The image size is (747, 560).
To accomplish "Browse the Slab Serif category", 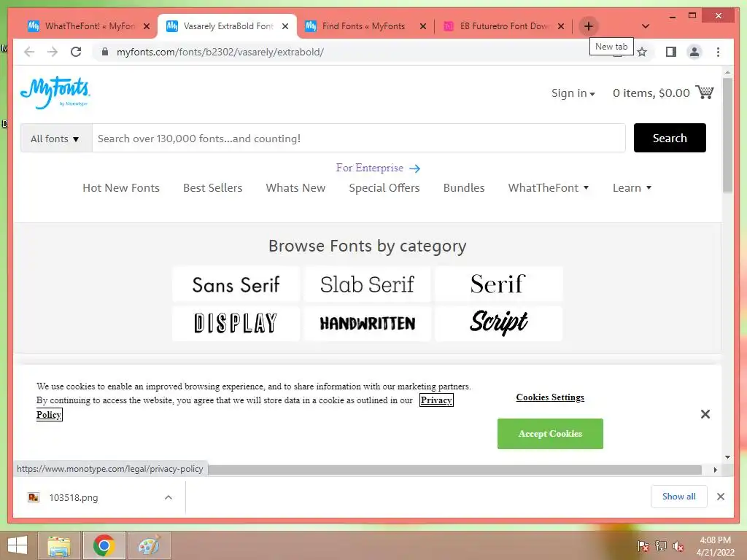I will [367, 284].
